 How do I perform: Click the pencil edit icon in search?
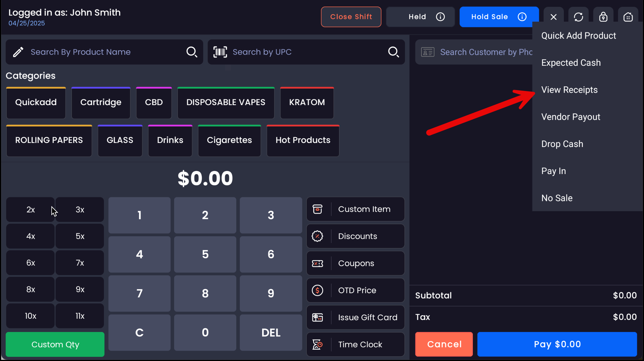[x=18, y=52]
